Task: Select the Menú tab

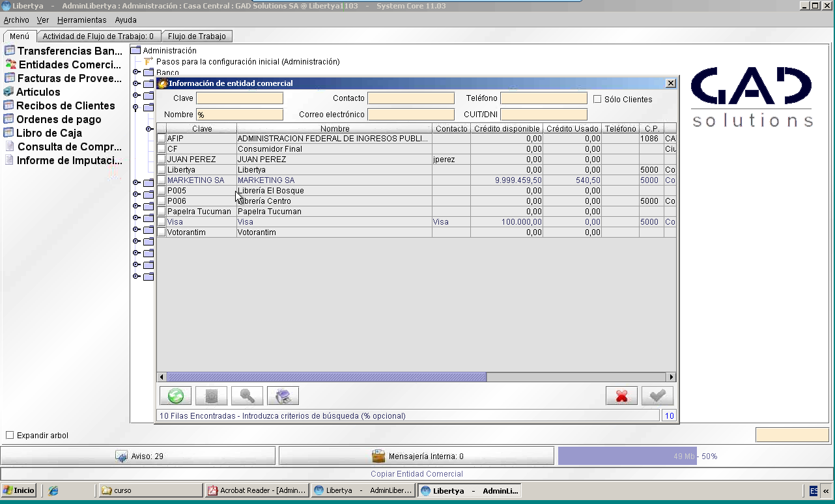Action: pyautogui.click(x=20, y=36)
